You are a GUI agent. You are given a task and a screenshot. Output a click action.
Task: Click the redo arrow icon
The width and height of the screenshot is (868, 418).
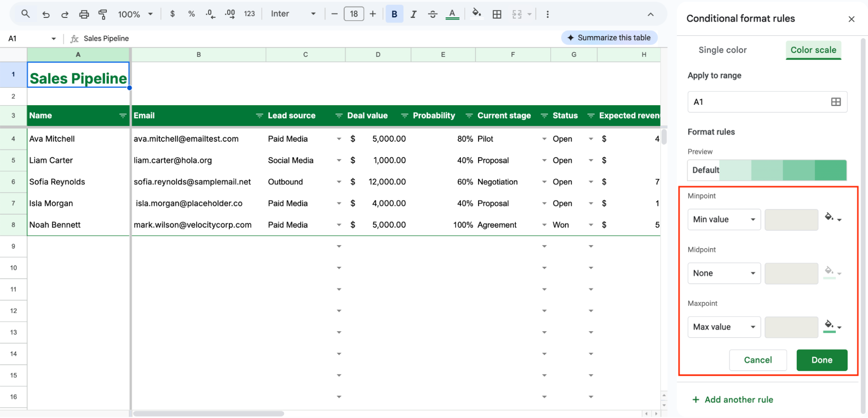[x=65, y=14]
